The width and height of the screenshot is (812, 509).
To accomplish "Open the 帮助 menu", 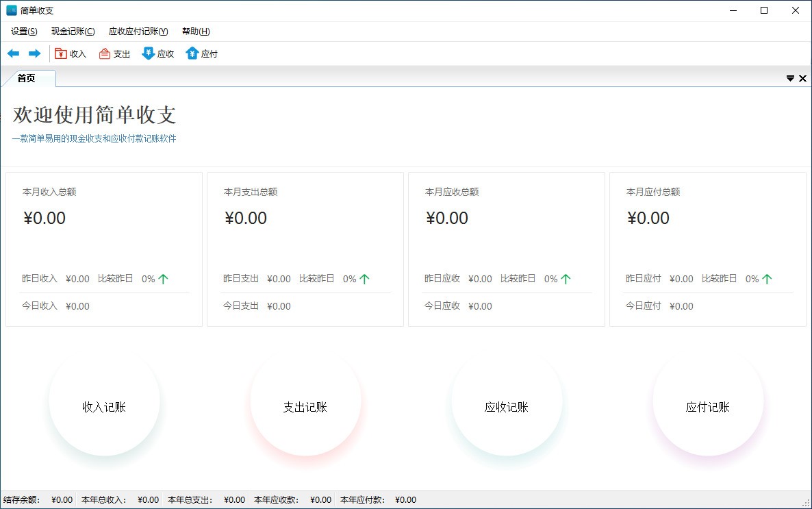I will pyautogui.click(x=194, y=31).
